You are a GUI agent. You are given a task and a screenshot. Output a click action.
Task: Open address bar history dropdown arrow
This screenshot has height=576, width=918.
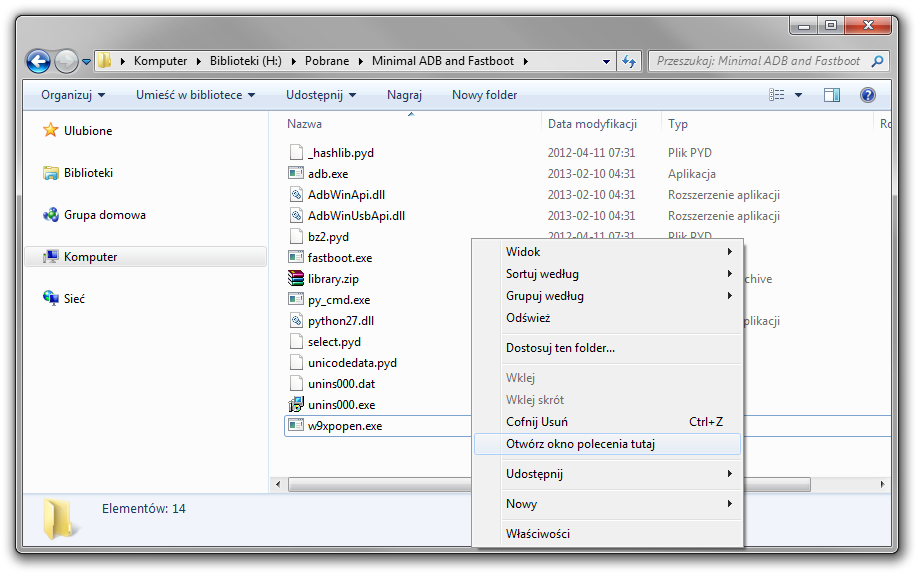click(x=607, y=61)
